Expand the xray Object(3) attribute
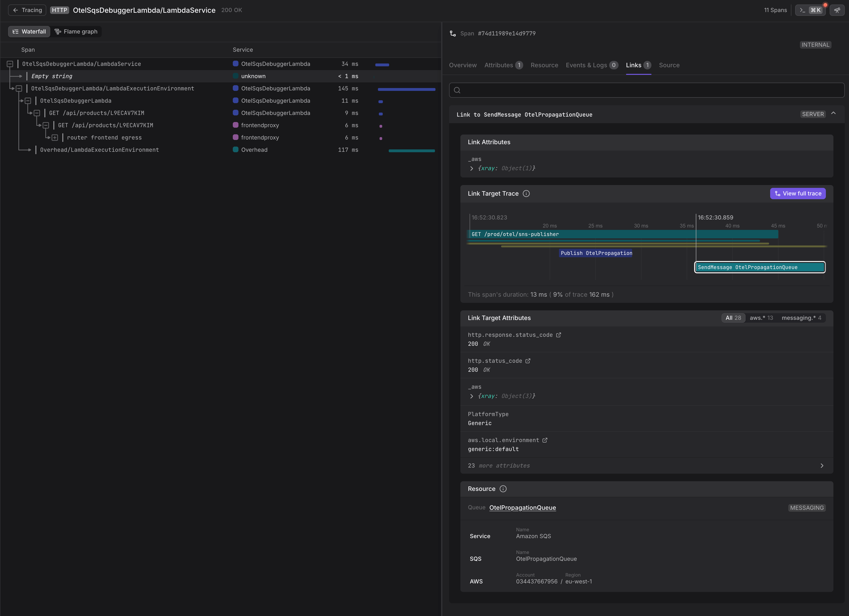Screen dimensions: 849x616 [x=472, y=396]
